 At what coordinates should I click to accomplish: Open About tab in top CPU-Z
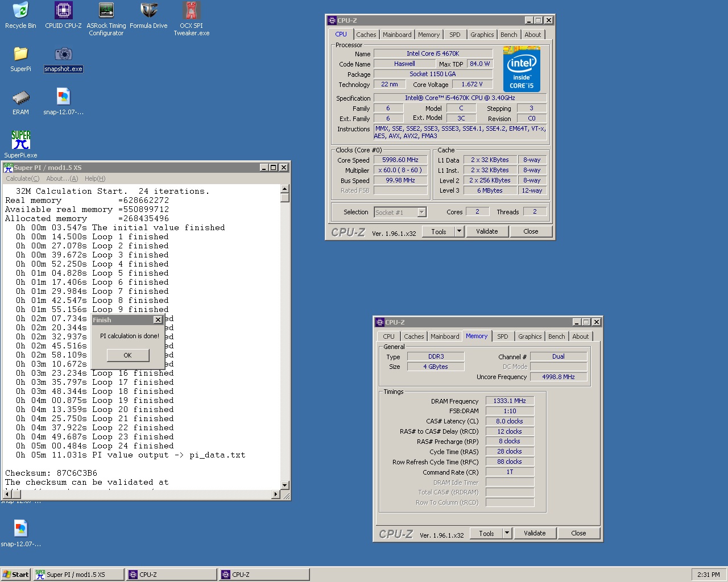point(533,35)
